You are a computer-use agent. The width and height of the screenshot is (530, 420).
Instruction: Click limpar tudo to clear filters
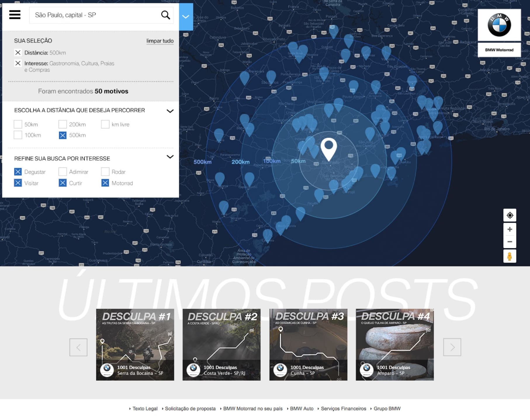click(160, 41)
